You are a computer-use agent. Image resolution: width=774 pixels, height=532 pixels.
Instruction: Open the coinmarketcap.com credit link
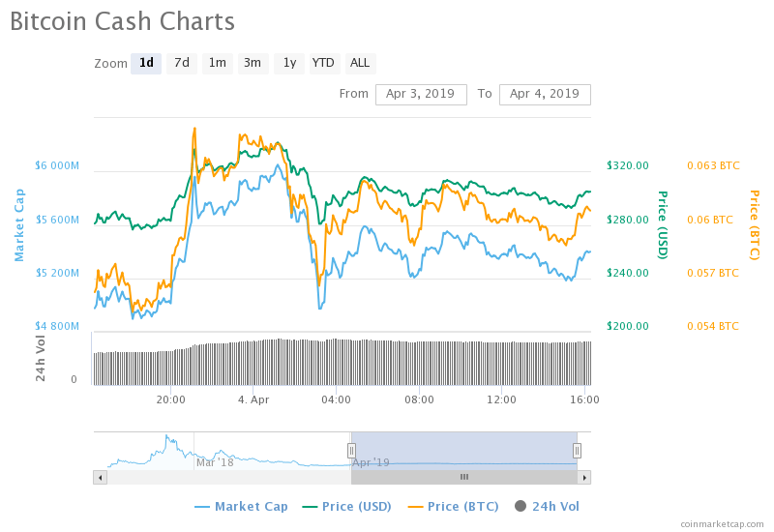coord(722,523)
